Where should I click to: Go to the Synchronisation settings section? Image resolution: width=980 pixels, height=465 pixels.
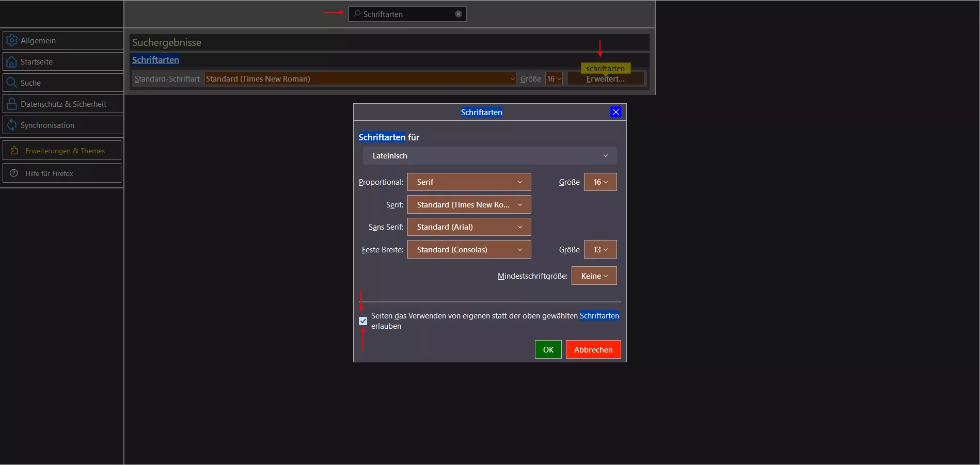(48, 125)
